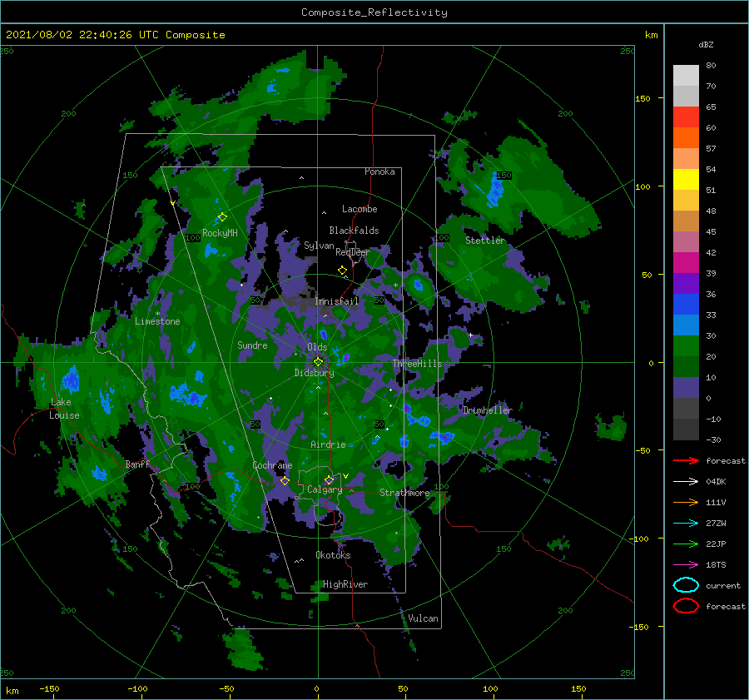Click the RedDeer label
Viewport: 749px width, 700px height.
coord(353,252)
